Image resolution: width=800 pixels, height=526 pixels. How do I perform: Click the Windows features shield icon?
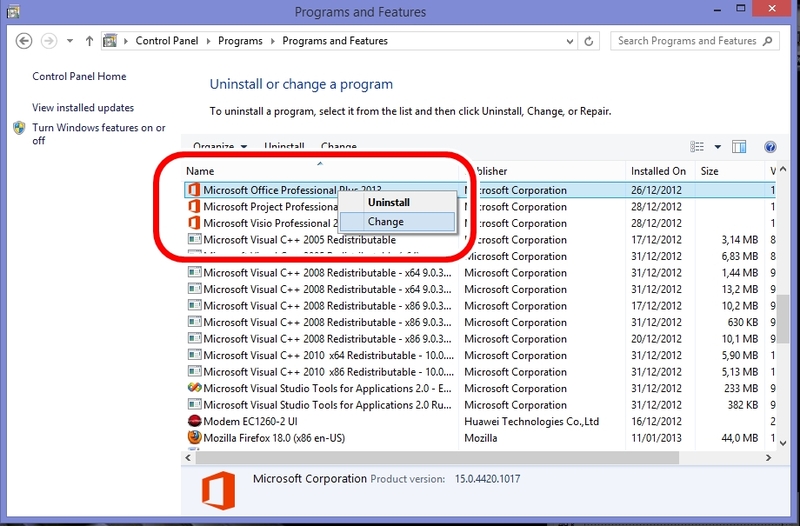pos(19,128)
